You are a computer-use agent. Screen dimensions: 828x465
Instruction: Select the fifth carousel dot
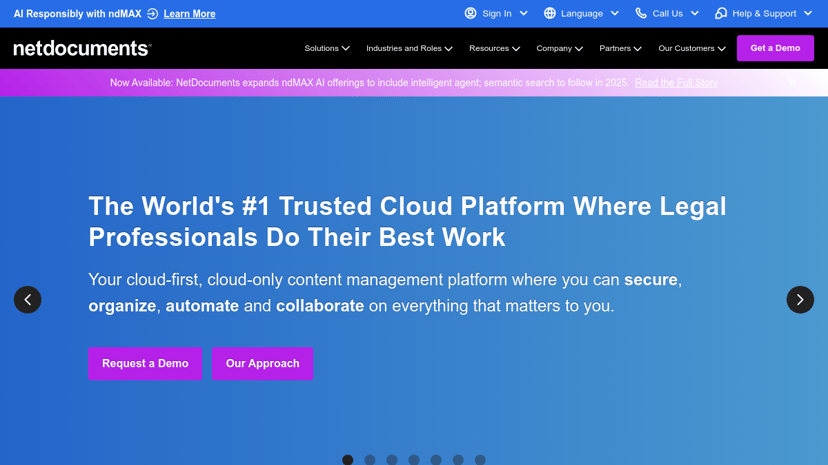[436, 460]
